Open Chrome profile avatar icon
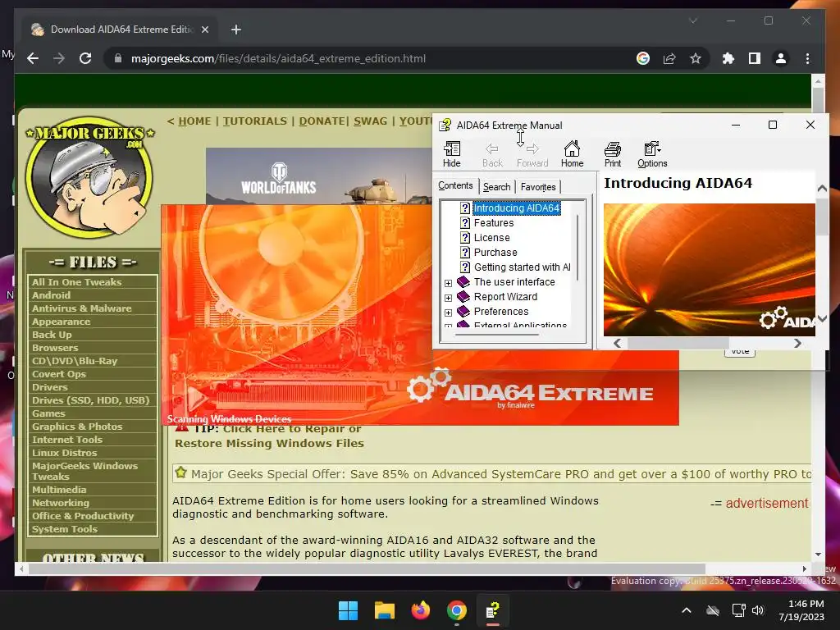 click(x=781, y=58)
